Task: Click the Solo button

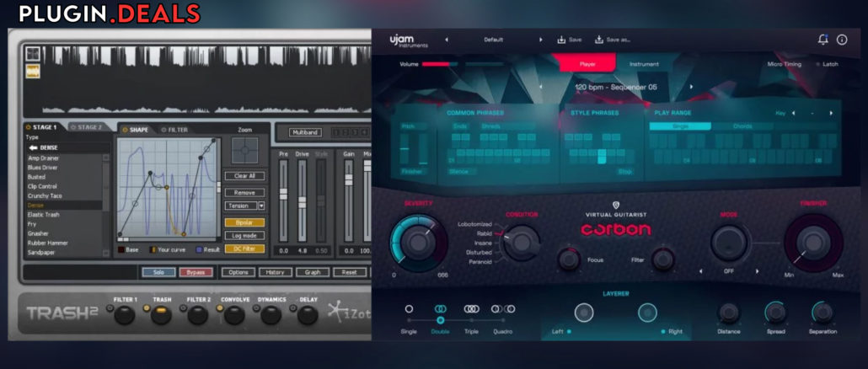Action: [x=159, y=272]
